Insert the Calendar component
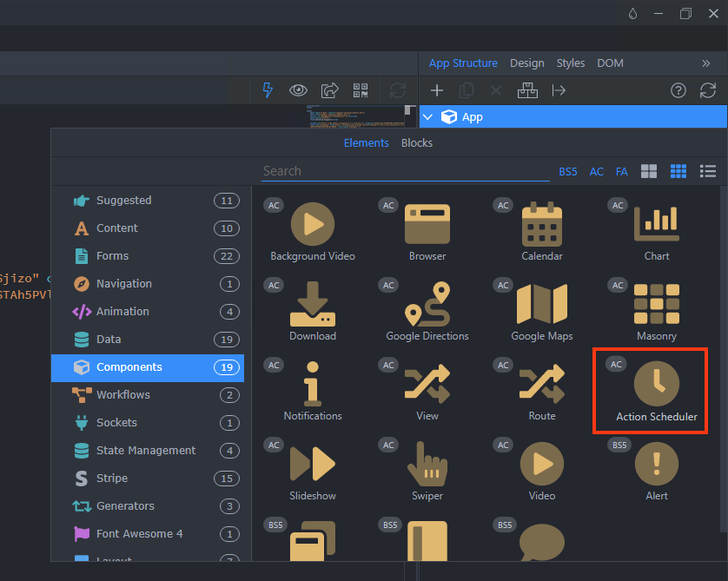728x581 pixels. pos(542,231)
